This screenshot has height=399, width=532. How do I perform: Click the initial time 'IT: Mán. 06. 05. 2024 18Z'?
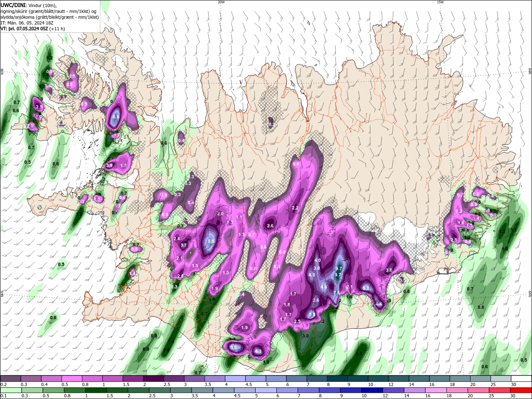click(x=28, y=23)
